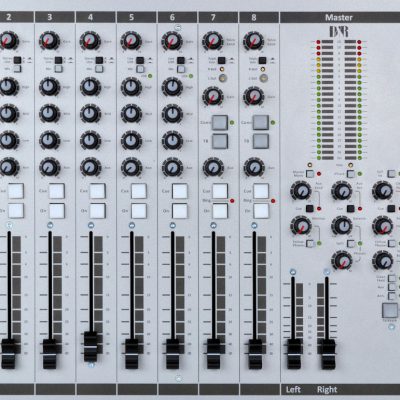
Task: Click the Mic button on channel 3
Action: click(x=59, y=69)
